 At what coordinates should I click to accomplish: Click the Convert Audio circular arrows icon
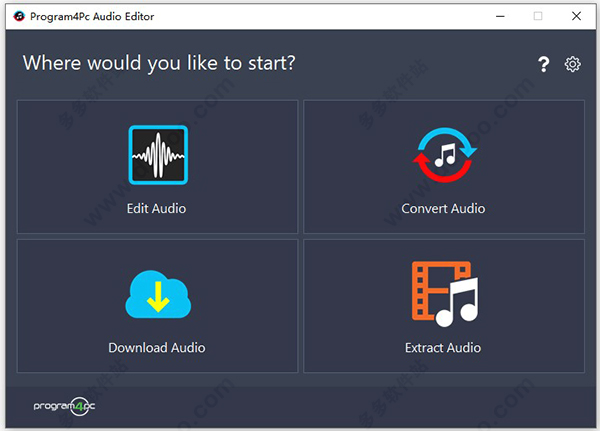click(x=444, y=155)
